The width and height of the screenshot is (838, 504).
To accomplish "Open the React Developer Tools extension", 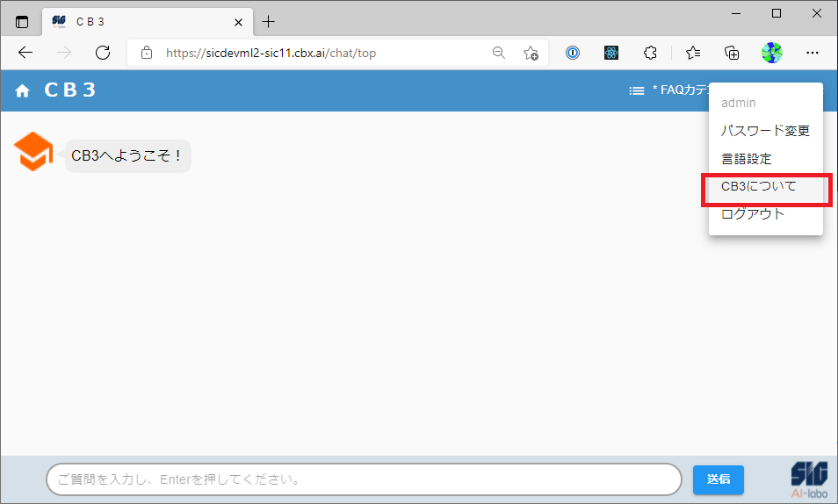I will [x=611, y=53].
